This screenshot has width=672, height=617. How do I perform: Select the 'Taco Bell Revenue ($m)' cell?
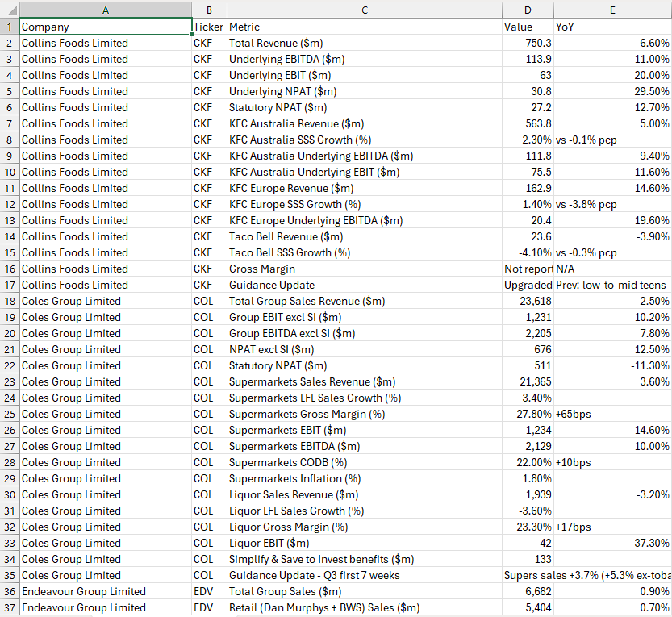(365, 236)
